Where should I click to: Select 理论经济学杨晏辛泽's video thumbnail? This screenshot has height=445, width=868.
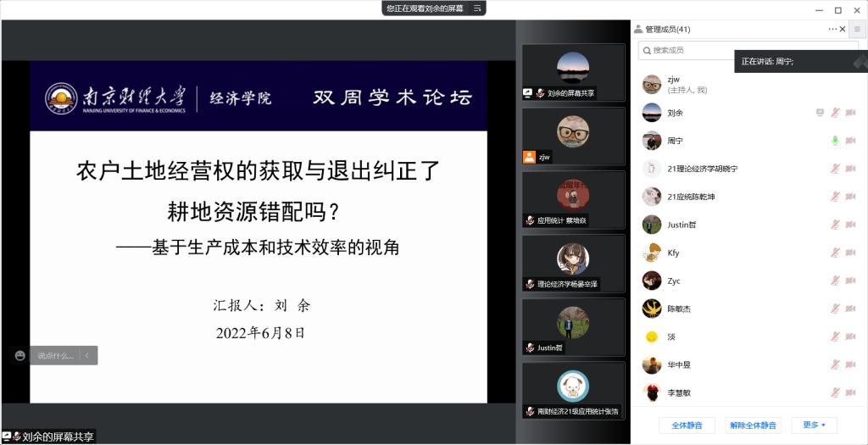pos(573,264)
